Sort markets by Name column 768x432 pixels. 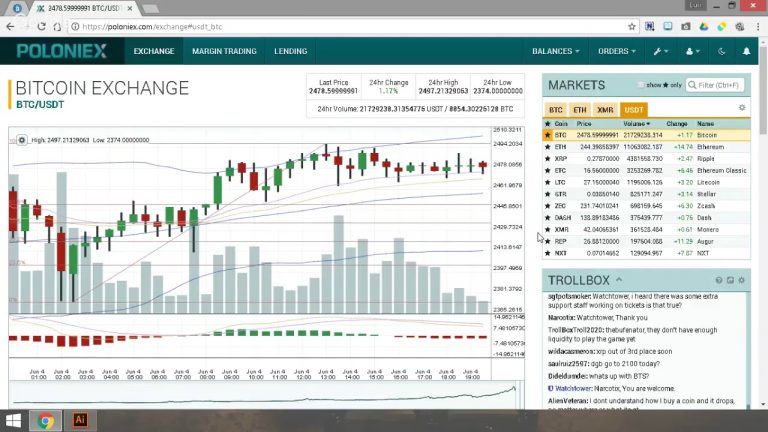point(705,124)
